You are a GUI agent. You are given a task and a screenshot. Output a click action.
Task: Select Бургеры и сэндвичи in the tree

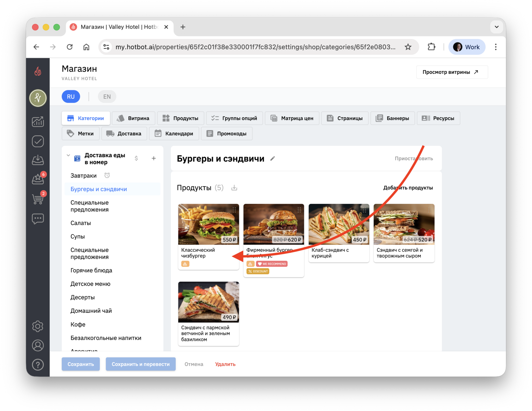tap(99, 189)
